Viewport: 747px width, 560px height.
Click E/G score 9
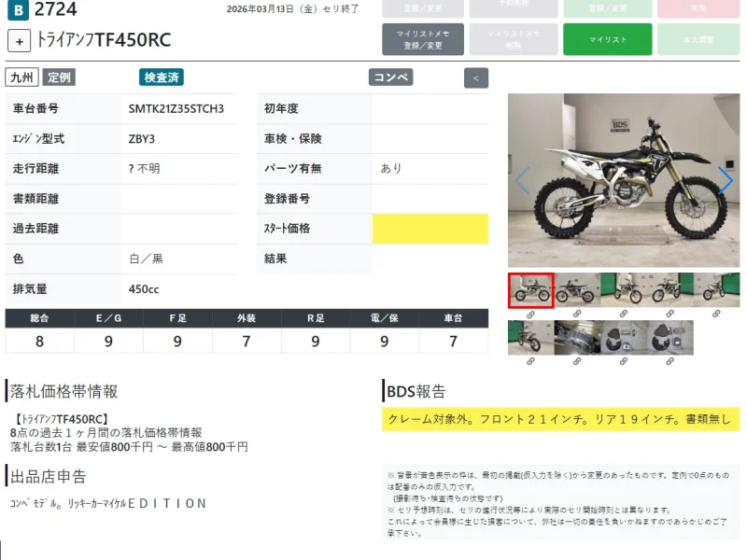[x=108, y=341]
